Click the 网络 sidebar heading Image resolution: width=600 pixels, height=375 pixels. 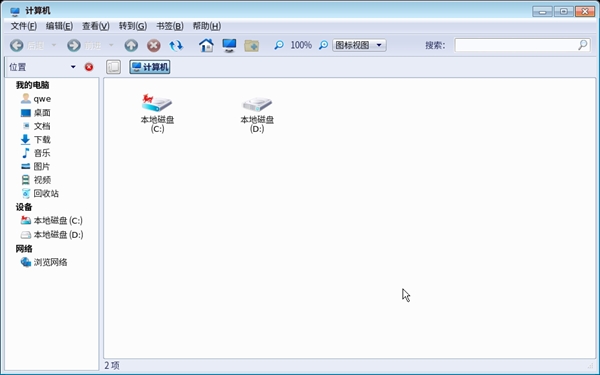(24, 249)
